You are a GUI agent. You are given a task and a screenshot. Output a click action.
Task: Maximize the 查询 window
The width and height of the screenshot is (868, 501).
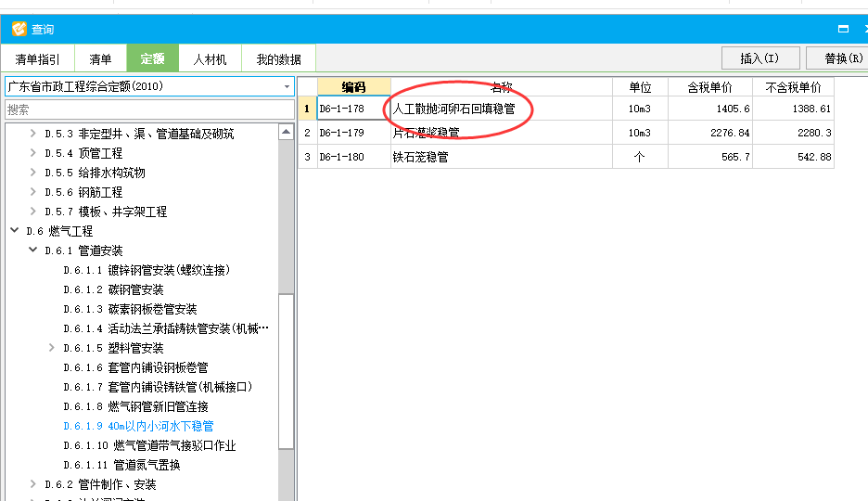click(x=843, y=29)
